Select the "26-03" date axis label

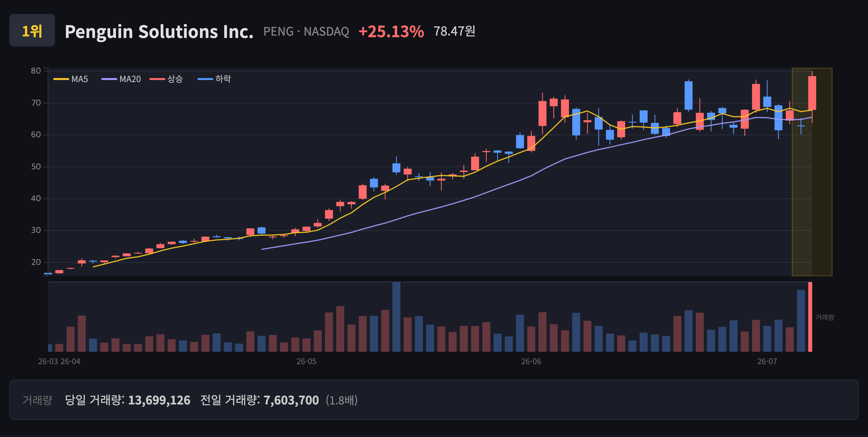coord(48,362)
